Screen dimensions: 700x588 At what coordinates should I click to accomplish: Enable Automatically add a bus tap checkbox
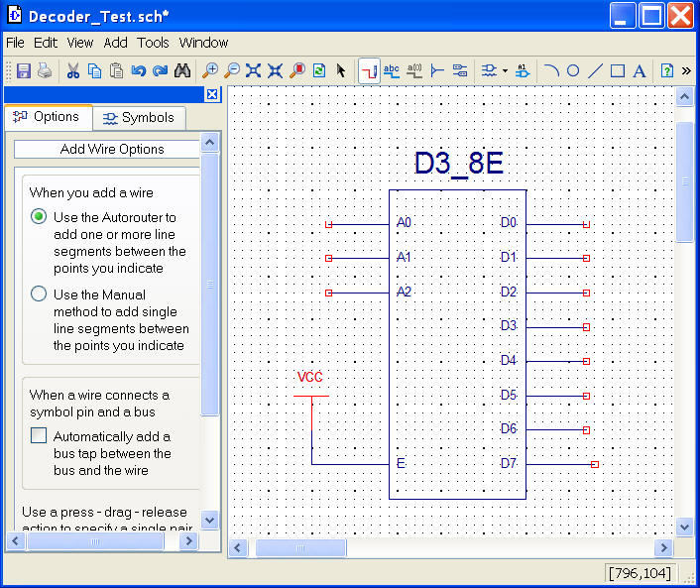coord(39,435)
